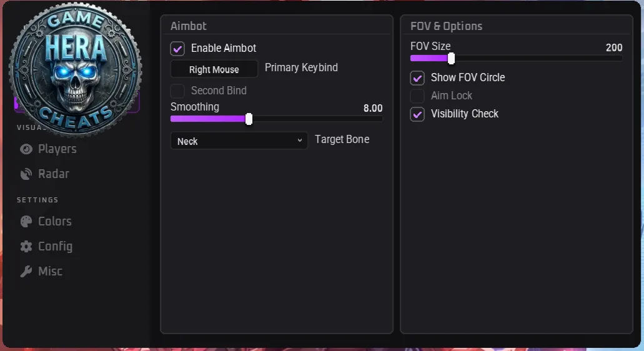Toggle the Show FOV Circle checkbox

[417, 78]
